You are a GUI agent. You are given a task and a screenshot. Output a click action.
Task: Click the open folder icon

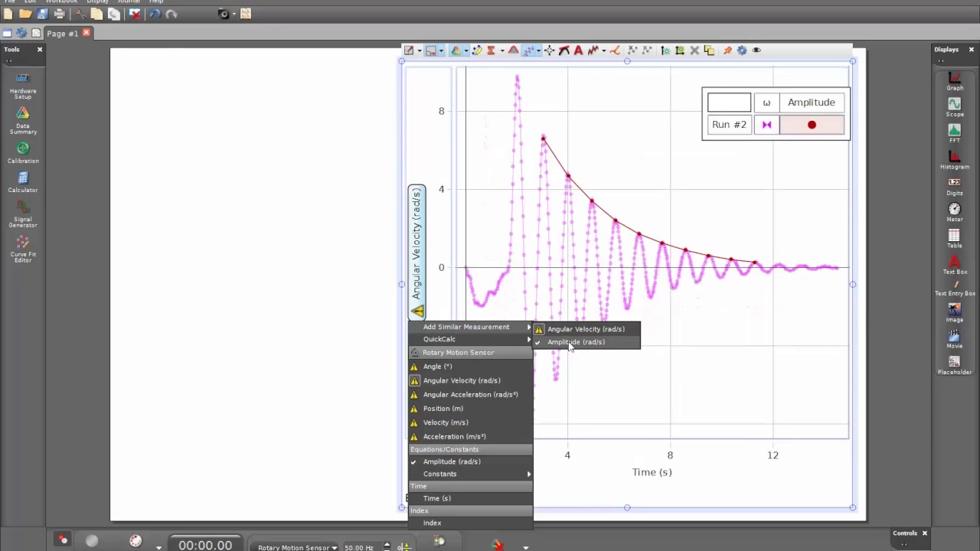point(25,14)
